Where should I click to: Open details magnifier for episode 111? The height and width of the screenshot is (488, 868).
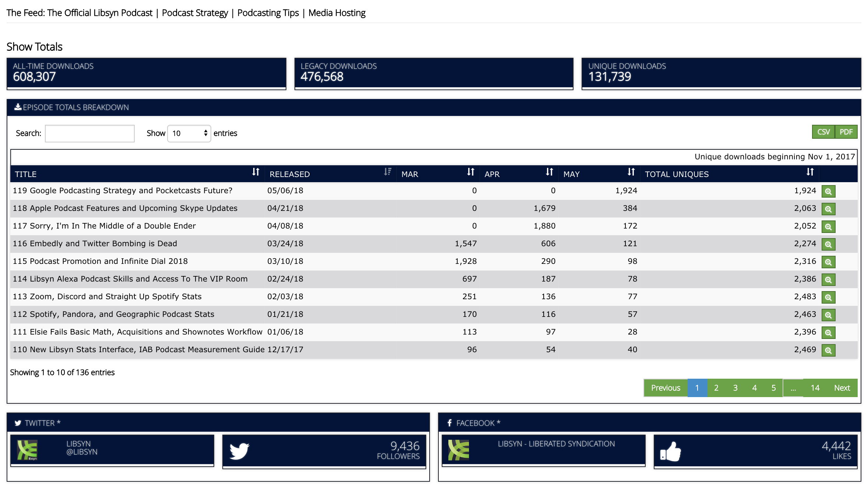[828, 333]
